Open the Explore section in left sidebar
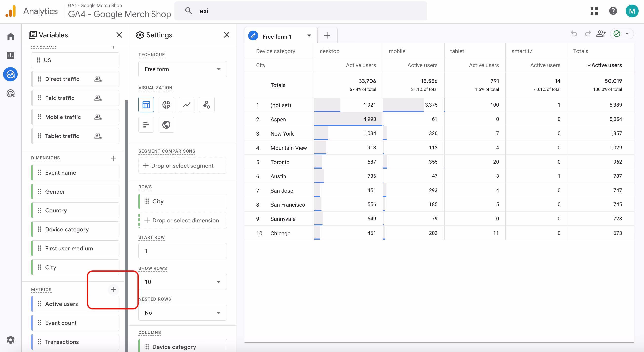Screen dimensions: 644x352 coord(11,74)
